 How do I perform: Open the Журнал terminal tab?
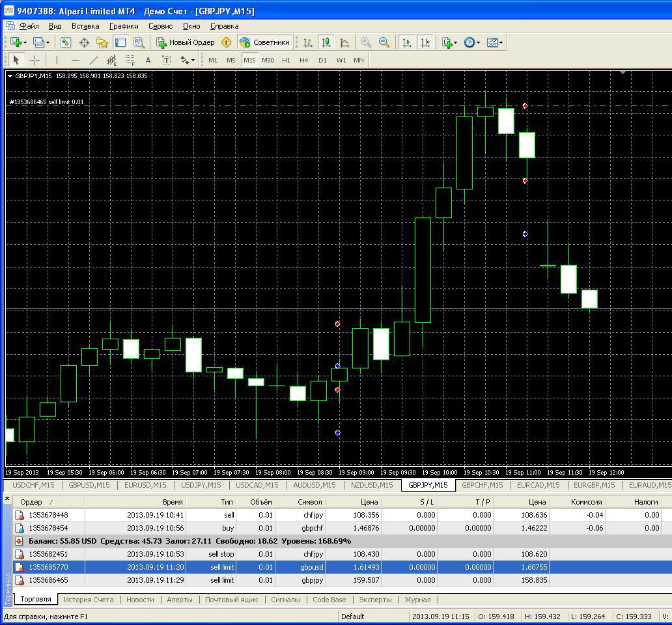[x=417, y=600]
